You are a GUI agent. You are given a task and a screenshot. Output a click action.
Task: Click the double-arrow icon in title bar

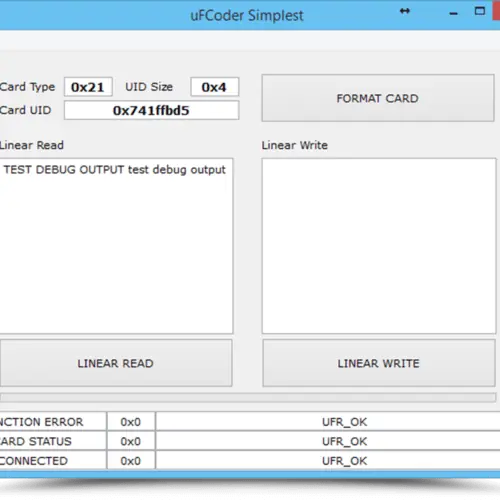(405, 11)
